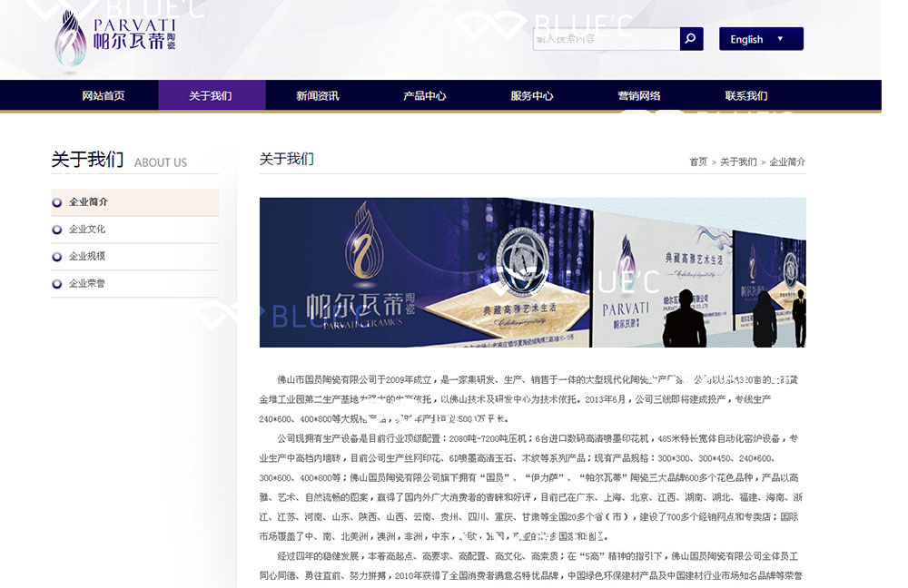Open 企业规模 in the sidebar

pyautogui.click(x=135, y=257)
